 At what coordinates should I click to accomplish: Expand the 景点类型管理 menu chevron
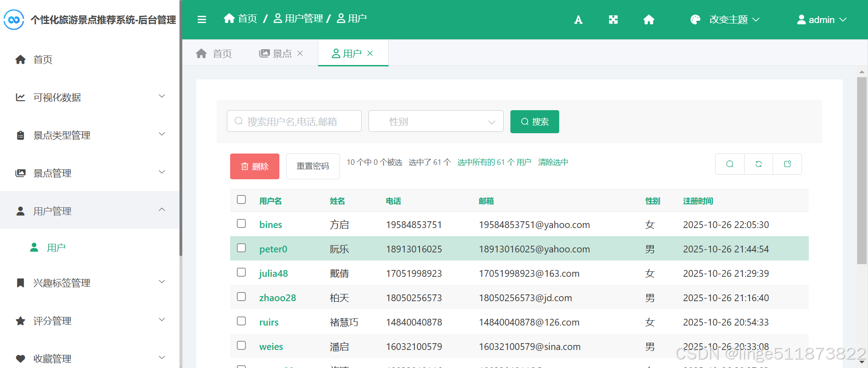pos(162,134)
